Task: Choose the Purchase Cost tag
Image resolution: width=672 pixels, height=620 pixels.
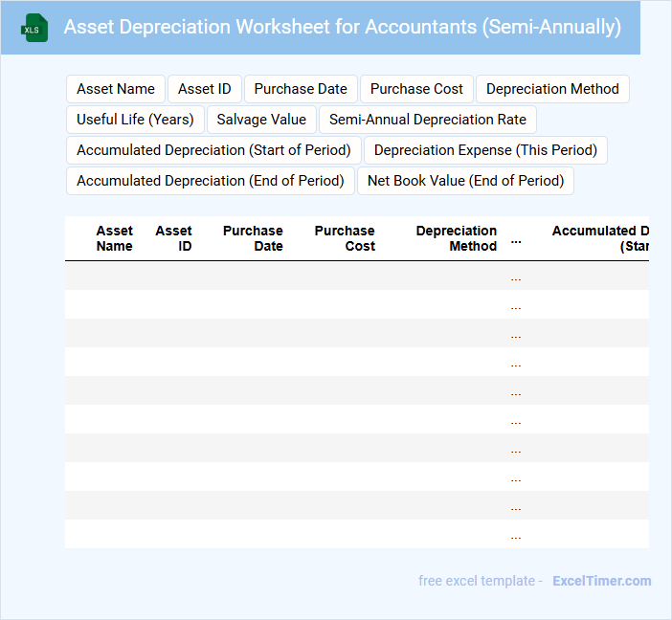Action: coord(416,89)
